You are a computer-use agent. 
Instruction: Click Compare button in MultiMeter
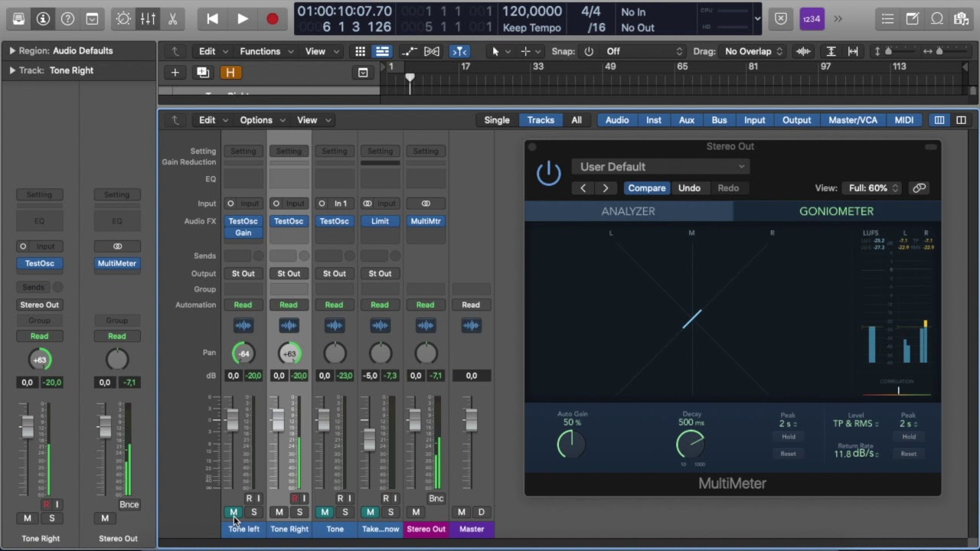[647, 188]
